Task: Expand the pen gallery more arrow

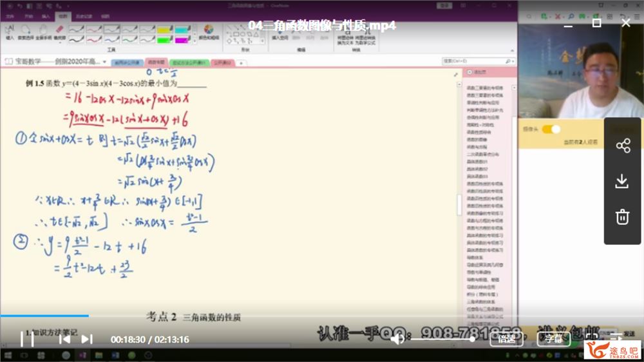Action: (x=194, y=41)
